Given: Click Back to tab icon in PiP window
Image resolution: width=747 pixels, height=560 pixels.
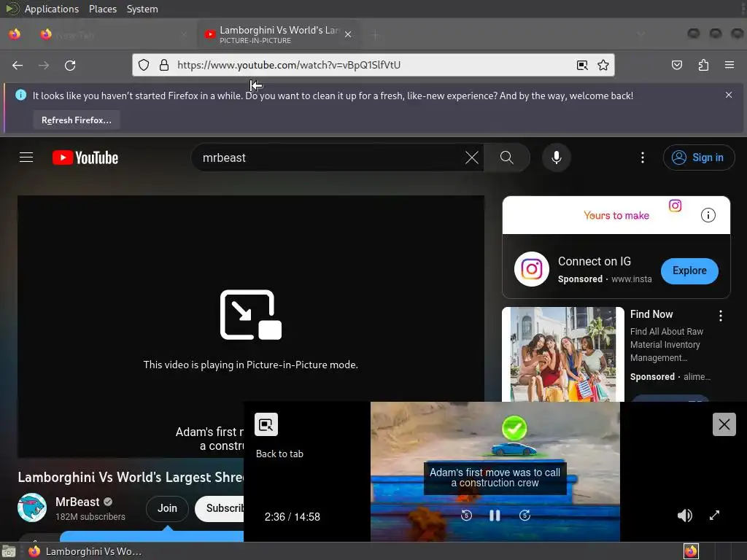Looking at the screenshot, I should (x=266, y=424).
